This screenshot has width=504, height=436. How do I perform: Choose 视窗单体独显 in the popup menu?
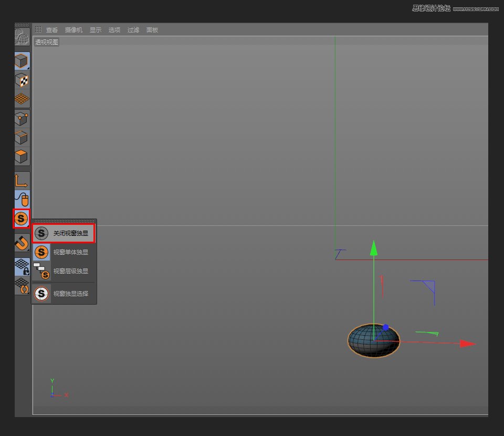[64, 252]
